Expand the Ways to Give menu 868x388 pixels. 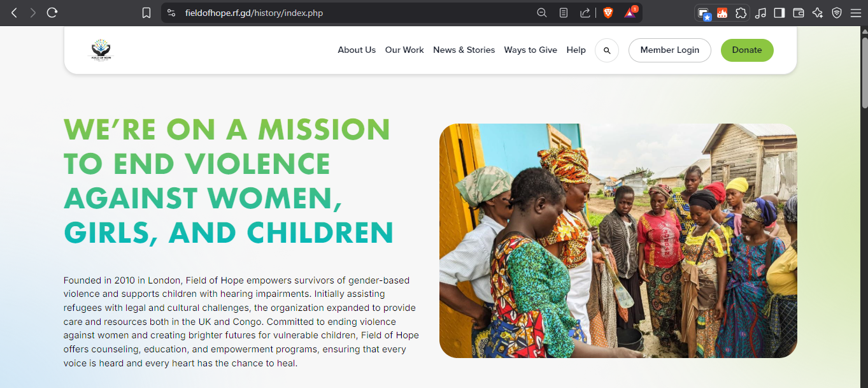pyautogui.click(x=530, y=50)
